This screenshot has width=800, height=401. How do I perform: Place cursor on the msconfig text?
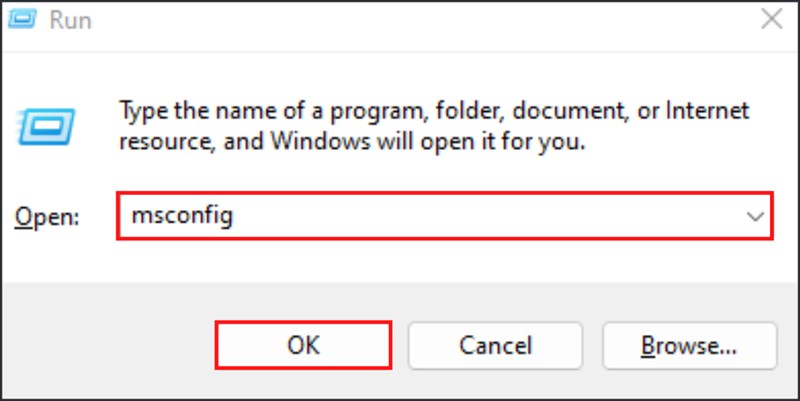(x=182, y=216)
